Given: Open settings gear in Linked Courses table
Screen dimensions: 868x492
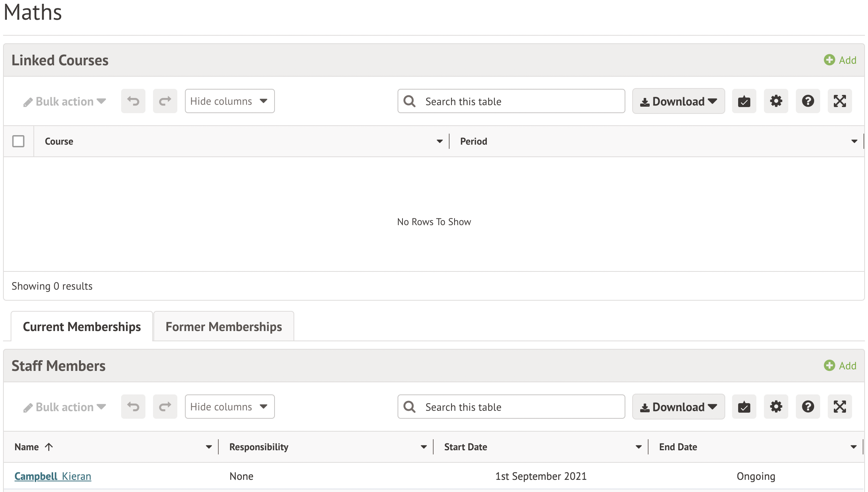Looking at the screenshot, I should point(776,101).
